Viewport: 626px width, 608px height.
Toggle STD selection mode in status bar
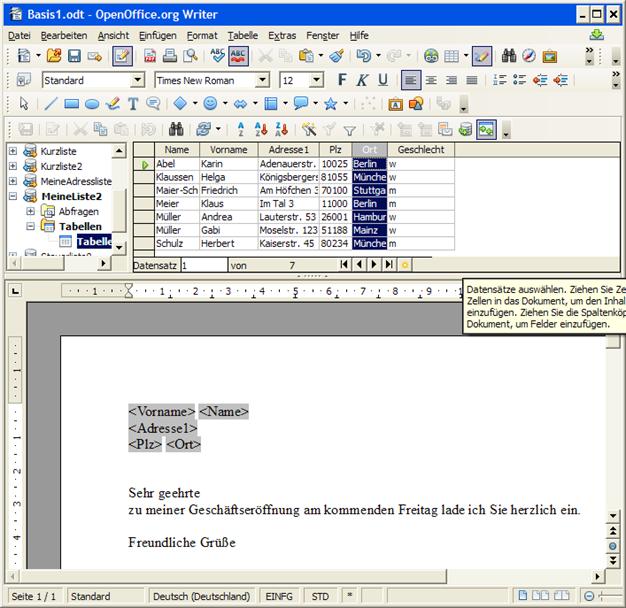[x=320, y=597]
